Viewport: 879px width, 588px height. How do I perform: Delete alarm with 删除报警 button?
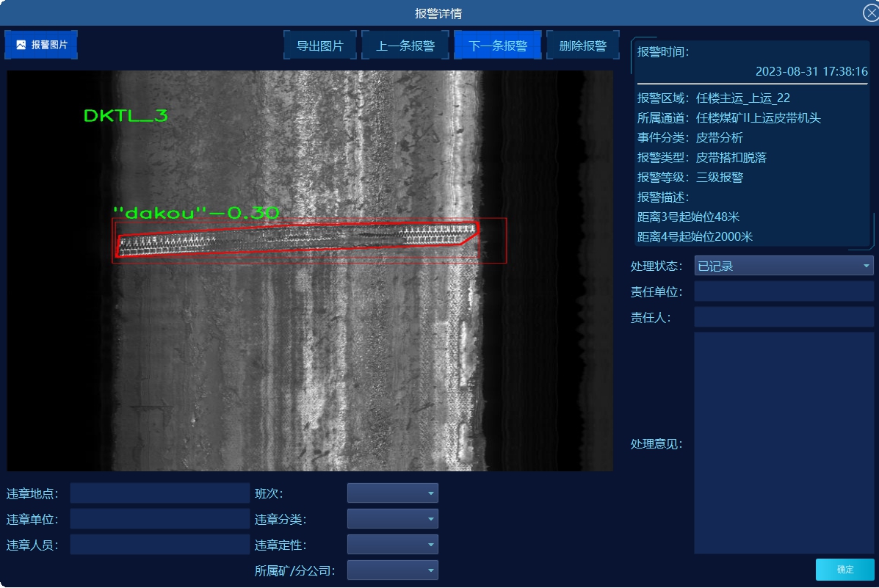pos(583,46)
